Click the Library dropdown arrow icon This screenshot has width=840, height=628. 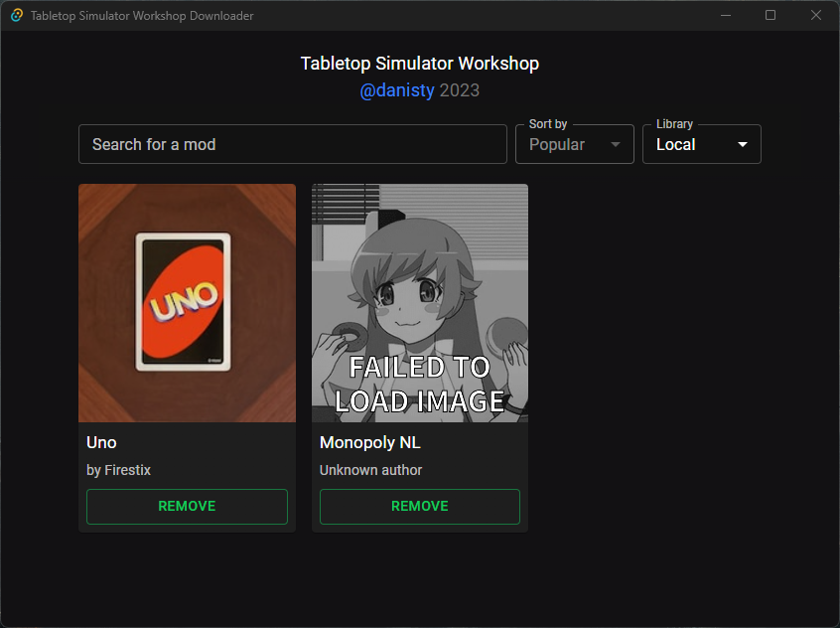tap(742, 144)
